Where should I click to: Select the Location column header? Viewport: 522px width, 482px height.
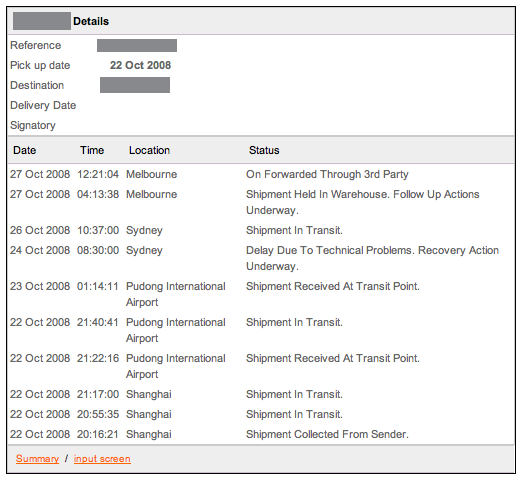click(149, 150)
